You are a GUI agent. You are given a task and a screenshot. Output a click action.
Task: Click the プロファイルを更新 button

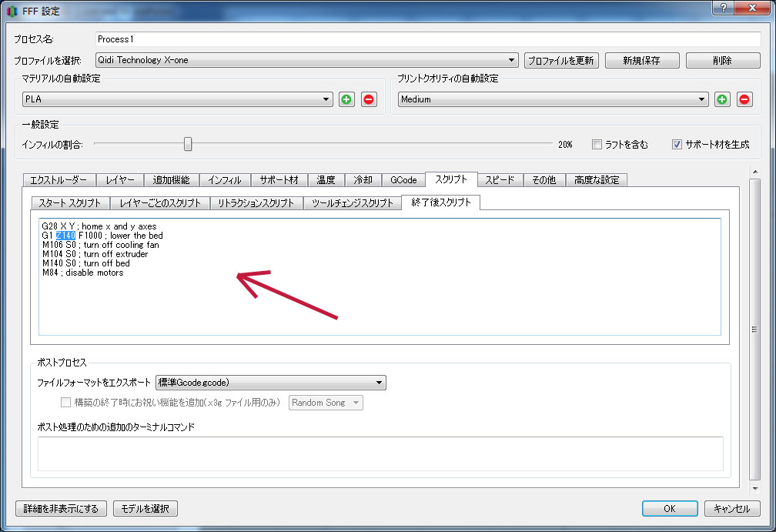click(561, 61)
